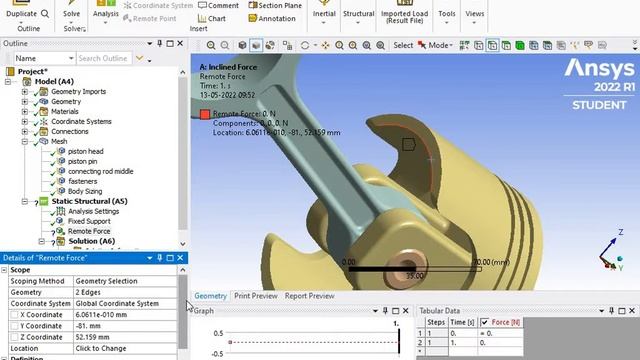Collapse the Static Structural (A5) node
Image resolution: width=640 pixels, height=360 pixels.
point(24,202)
